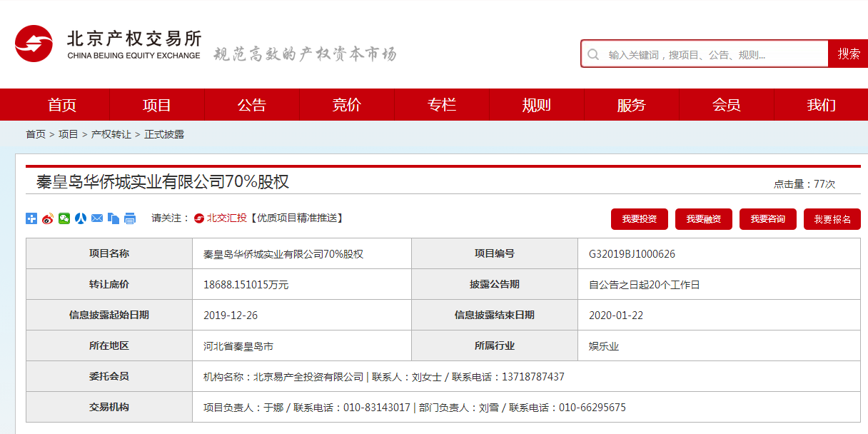The image size is (868, 434).
Task: Click the copy link icon
Action: (x=113, y=218)
